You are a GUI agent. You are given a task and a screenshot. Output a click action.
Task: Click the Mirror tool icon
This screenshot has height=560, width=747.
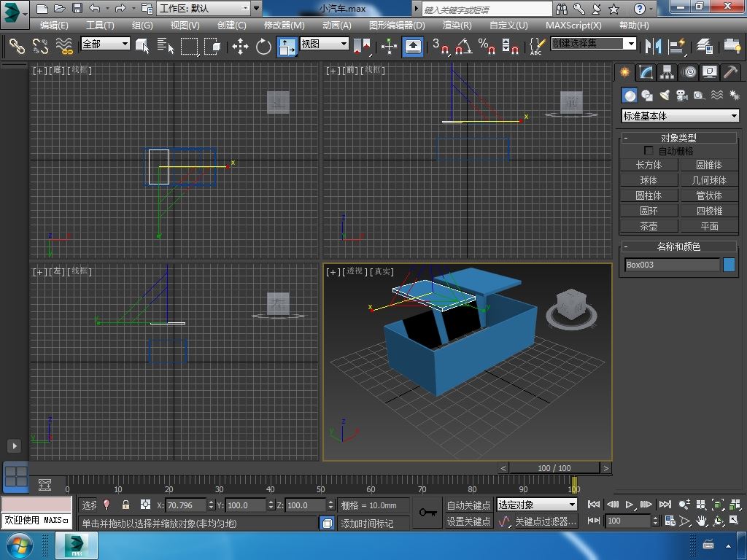[x=653, y=46]
